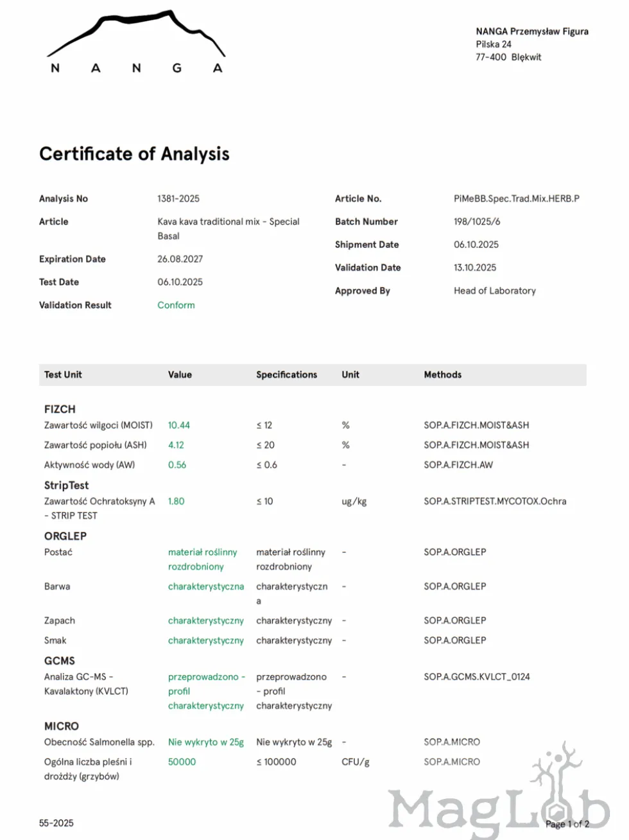Select the footer reference "55-2025"
The width and height of the screenshot is (629, 840).
point(56,823)
